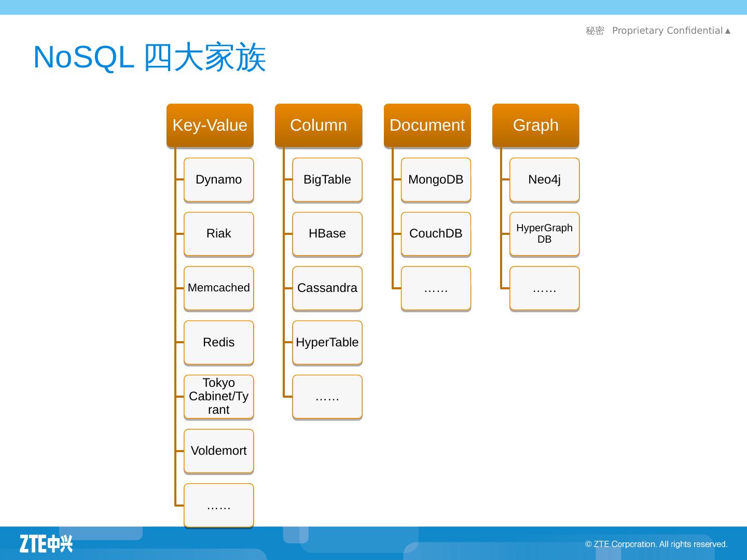The image size is (747, 560).
Task: Click the ellipsis box under Graph
Action: pos(545,288)
